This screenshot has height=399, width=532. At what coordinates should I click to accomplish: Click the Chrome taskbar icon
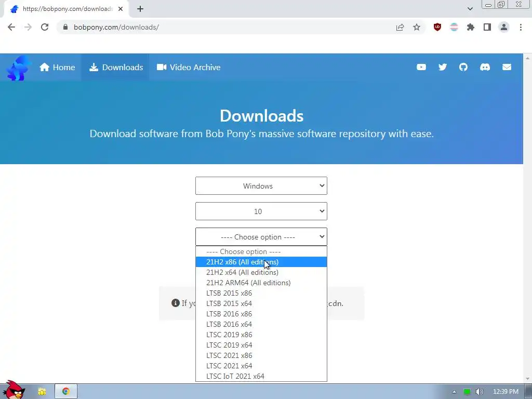pos(66,392)
